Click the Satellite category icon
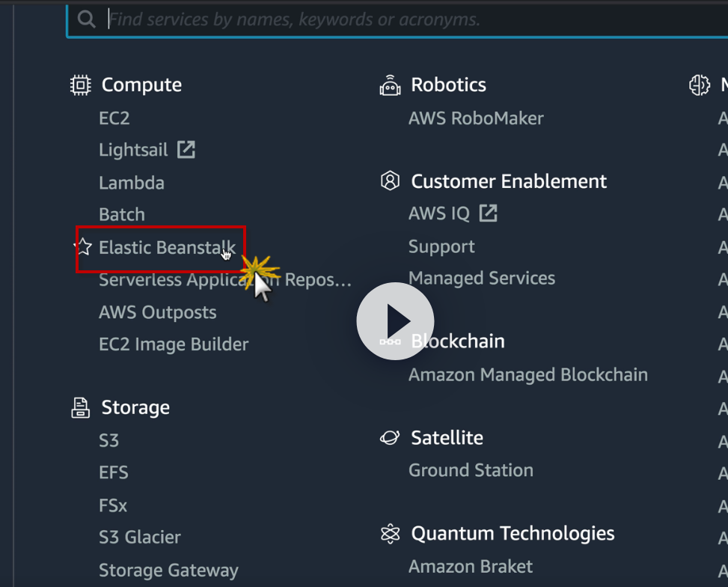The image size is (728, 587). coord(390,438)
